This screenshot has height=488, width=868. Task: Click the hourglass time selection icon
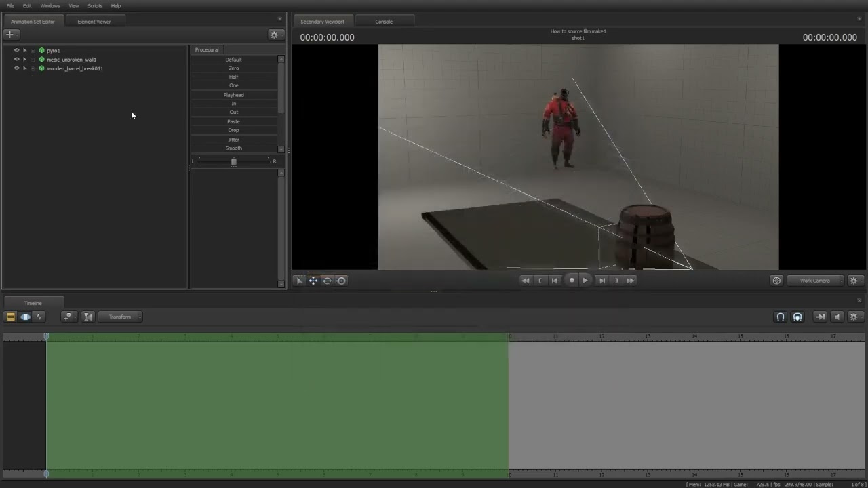pyautogui.click(x=87, y=317)
